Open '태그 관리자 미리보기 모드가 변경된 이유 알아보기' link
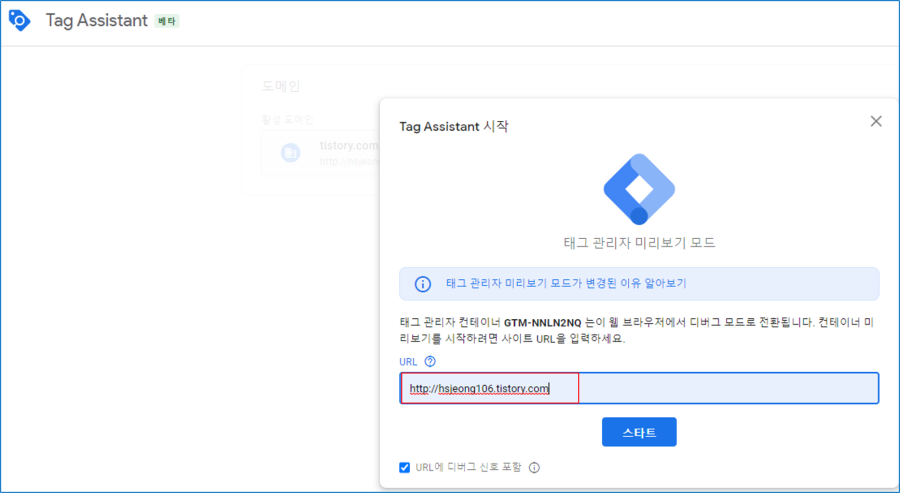Image resolution: width=900 pixels, height=493 pixels. click(566, 283)
